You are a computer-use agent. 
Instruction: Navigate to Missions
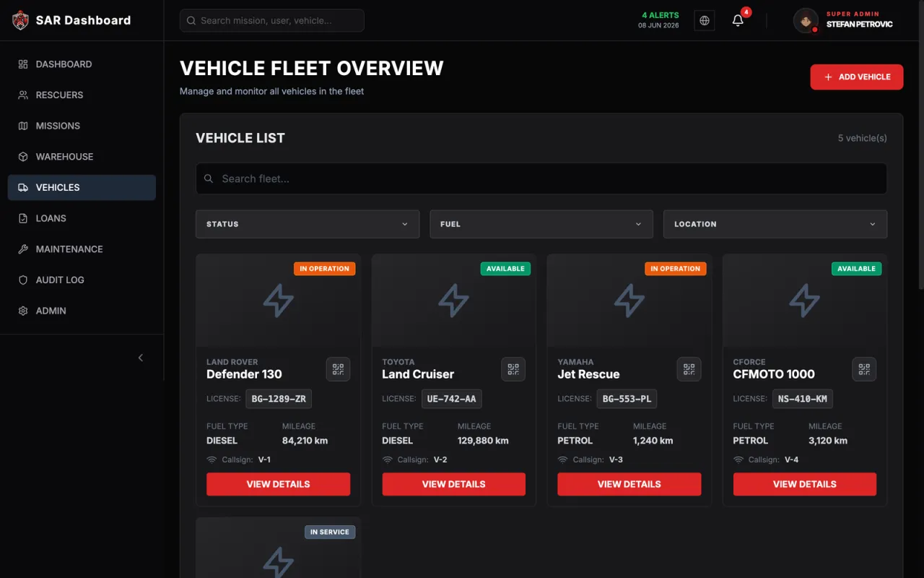tap(82, 126)
